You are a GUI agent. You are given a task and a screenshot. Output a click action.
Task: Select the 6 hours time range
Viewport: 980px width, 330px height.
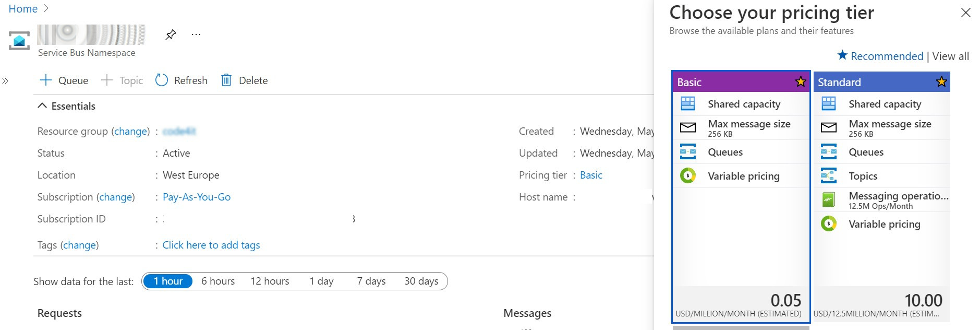tap(218, 281)
